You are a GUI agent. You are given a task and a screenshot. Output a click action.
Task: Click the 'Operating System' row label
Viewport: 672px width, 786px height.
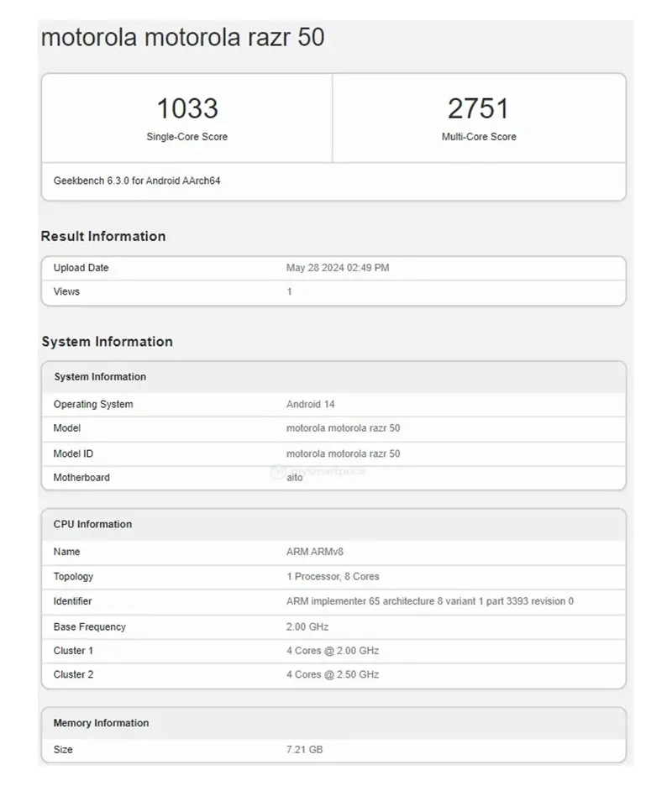point(93,404)
